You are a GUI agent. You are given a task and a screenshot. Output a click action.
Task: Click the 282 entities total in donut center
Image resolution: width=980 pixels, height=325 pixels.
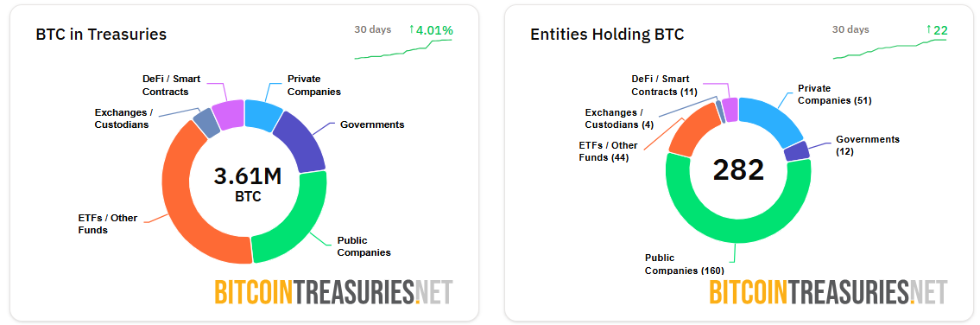coord(739,169)
